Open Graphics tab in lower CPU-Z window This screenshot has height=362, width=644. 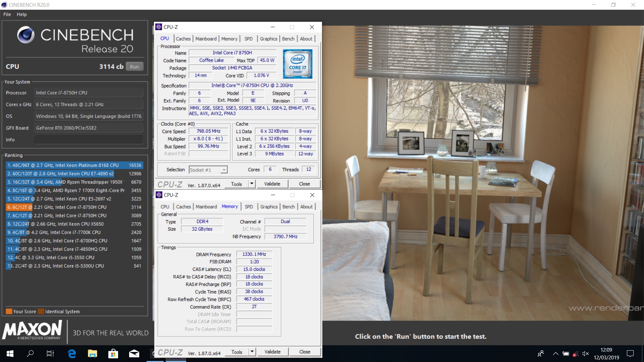pos(269,207)
